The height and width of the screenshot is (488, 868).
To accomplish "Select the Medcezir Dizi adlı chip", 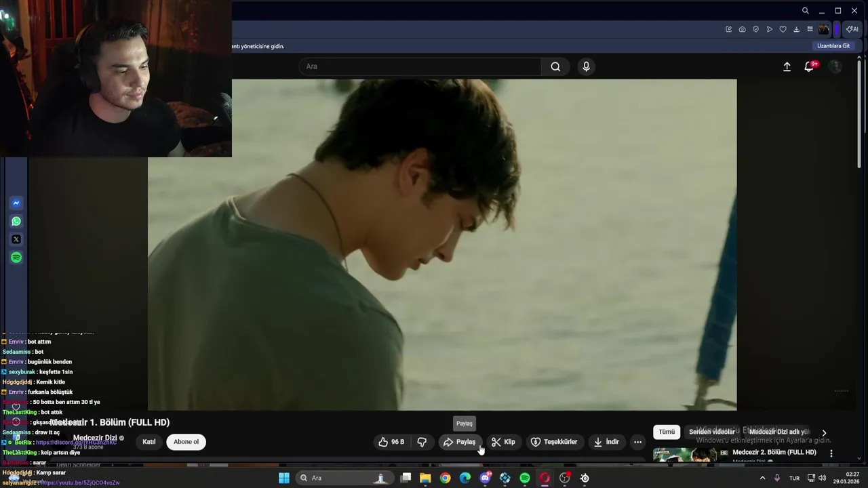I will pyautogui.click(x=778, y=432).
